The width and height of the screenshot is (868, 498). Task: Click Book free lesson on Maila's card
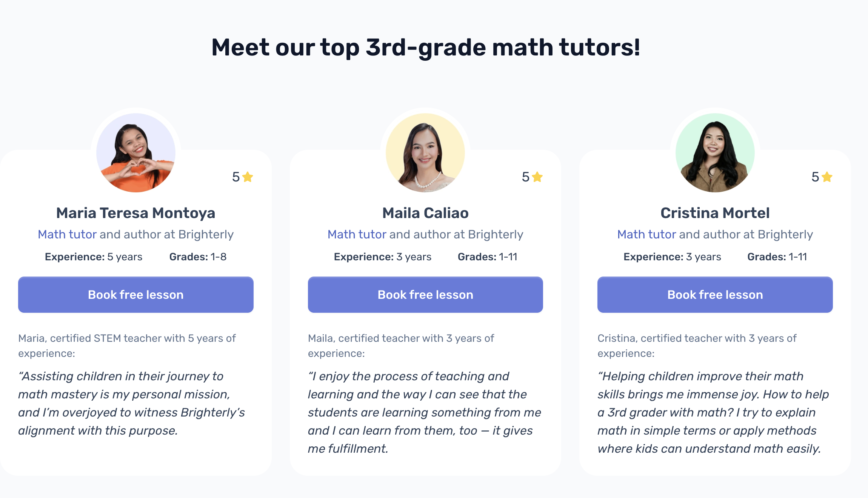coord(425,295)
